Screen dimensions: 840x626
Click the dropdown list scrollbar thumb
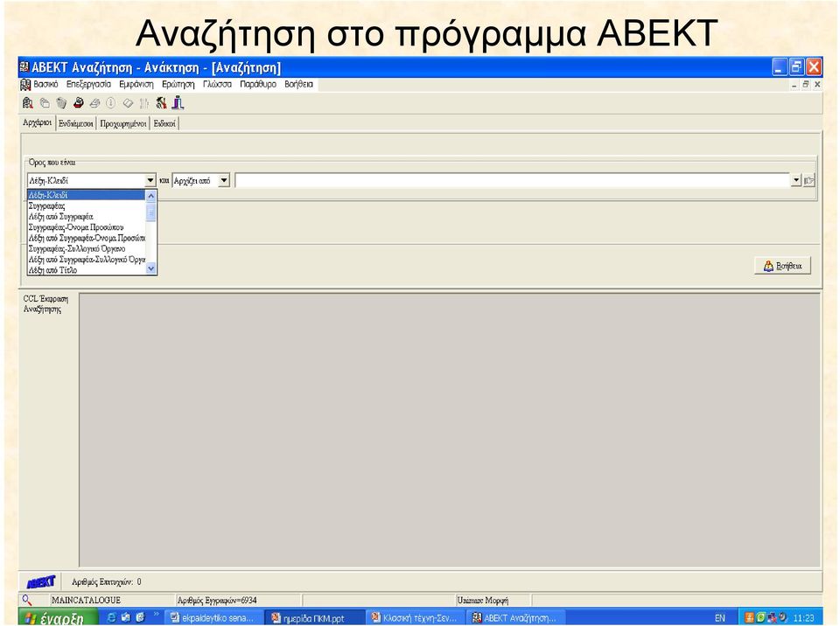(x=151, y=212)
